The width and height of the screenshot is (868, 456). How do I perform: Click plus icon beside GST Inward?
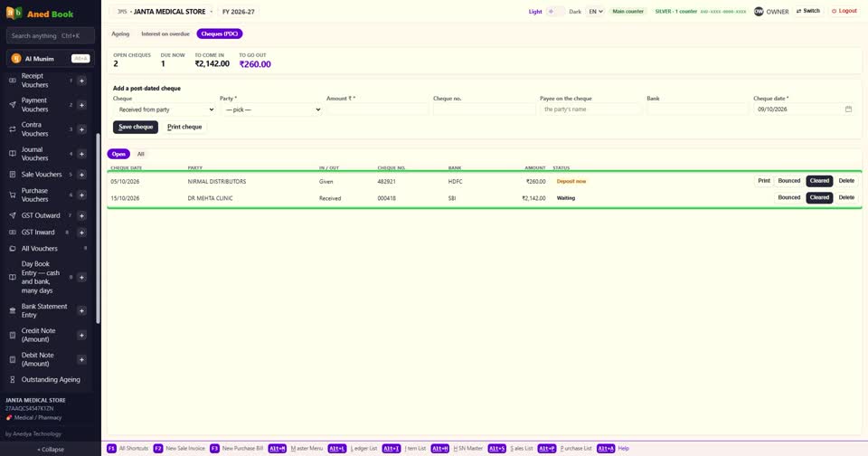81,233
